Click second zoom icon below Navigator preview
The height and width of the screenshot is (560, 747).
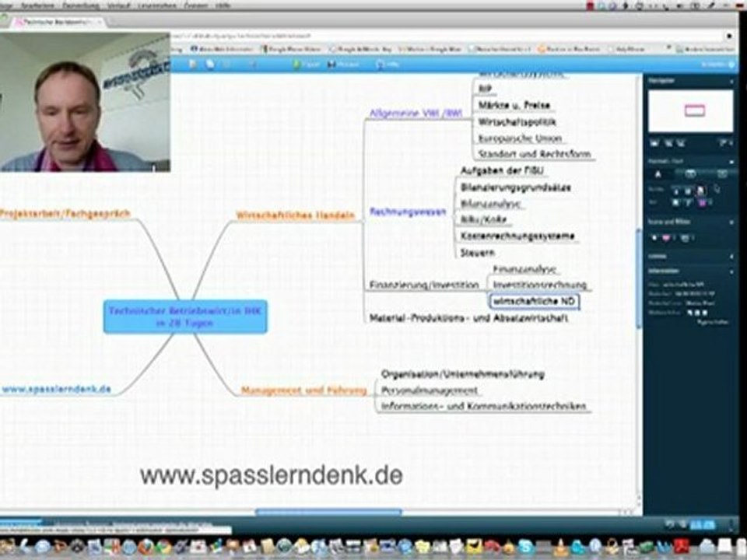tap(668, 143)
